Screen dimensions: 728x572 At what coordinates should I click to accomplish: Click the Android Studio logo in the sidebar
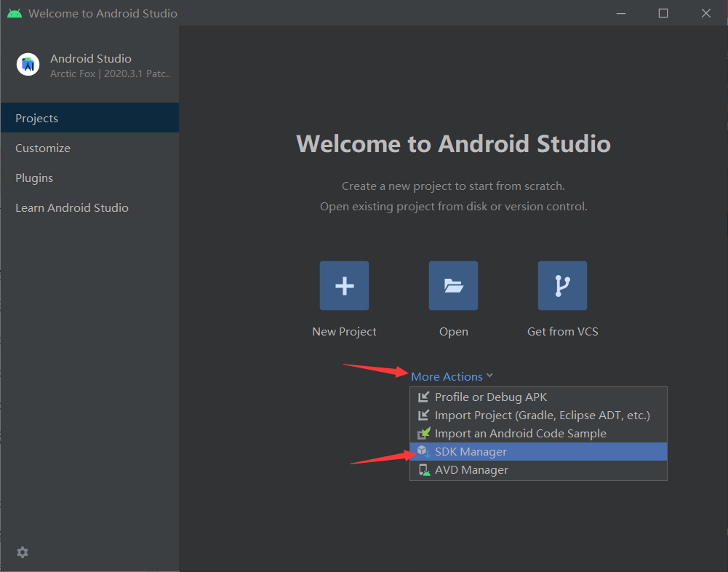pos(28,64)
